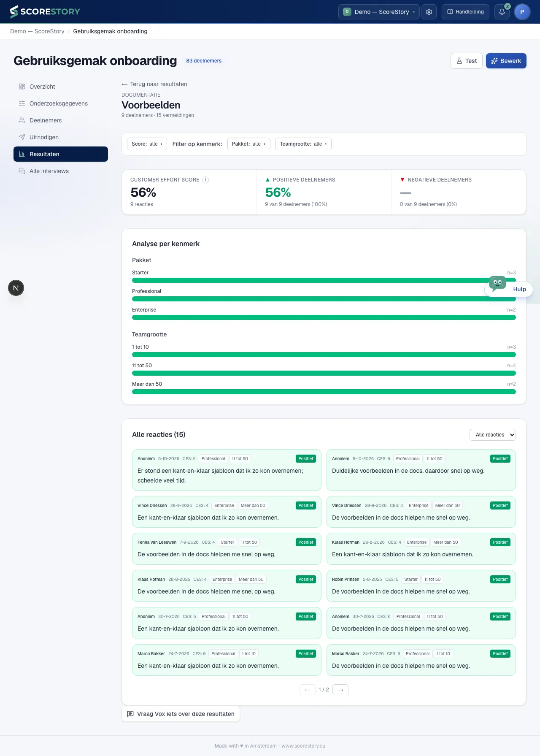540x756 pixels.
Task: Click the ScoreStory logo
Action: (45, 12)
